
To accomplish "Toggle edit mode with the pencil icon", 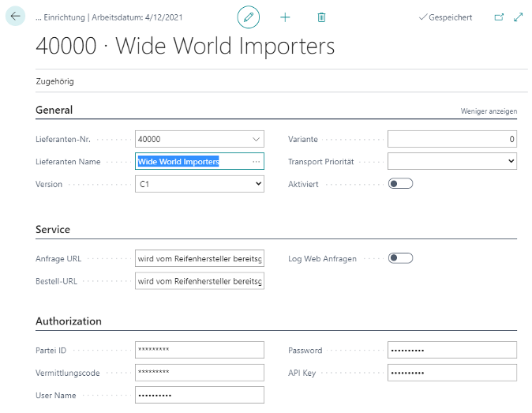I will (x=249, y=17).
